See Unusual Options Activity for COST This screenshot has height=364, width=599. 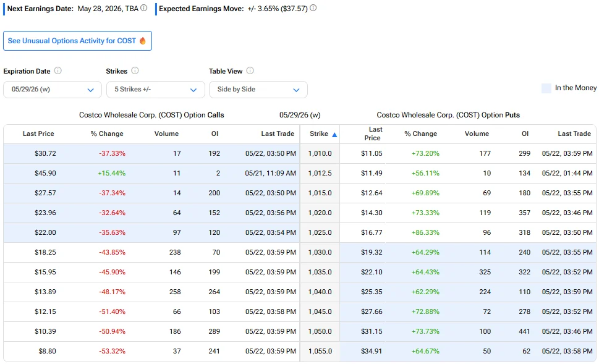pos(77,41)
